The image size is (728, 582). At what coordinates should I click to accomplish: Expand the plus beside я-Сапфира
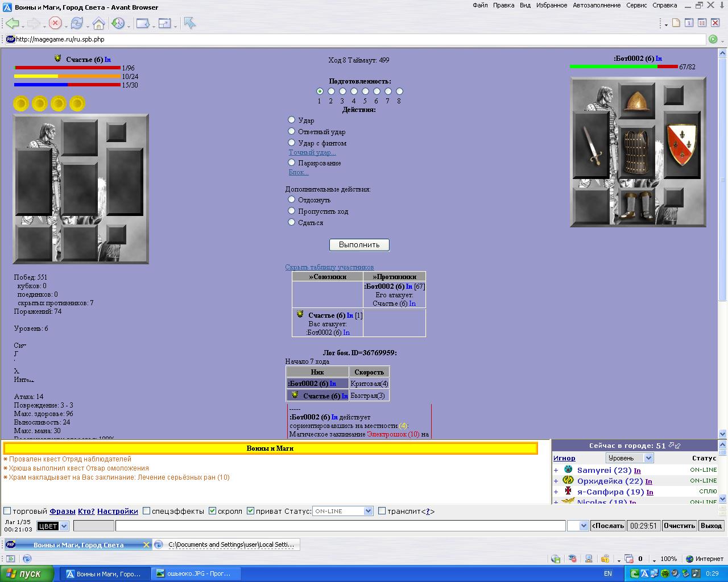tap(556, 492)
